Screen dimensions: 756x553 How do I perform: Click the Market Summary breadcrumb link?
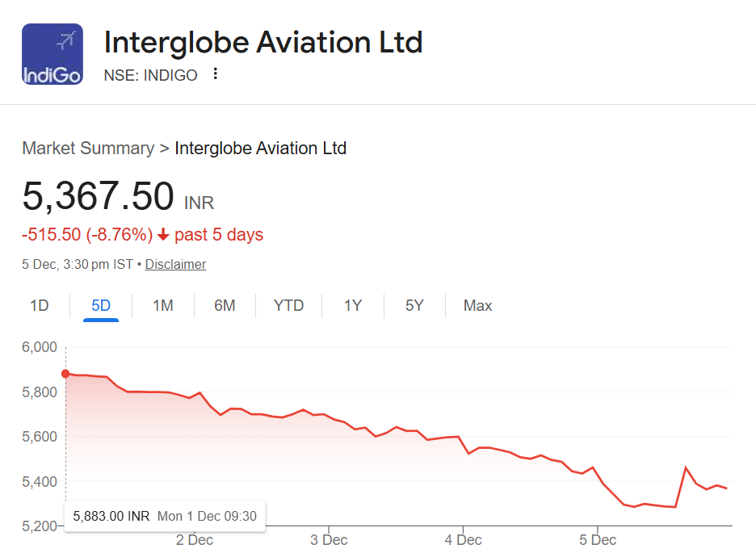tap(88, 149)
